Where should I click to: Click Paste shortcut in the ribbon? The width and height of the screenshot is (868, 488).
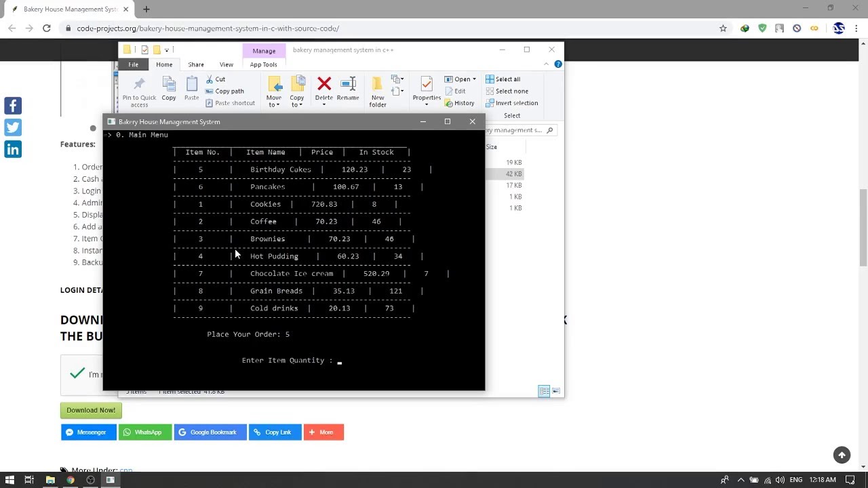point(230,103)
